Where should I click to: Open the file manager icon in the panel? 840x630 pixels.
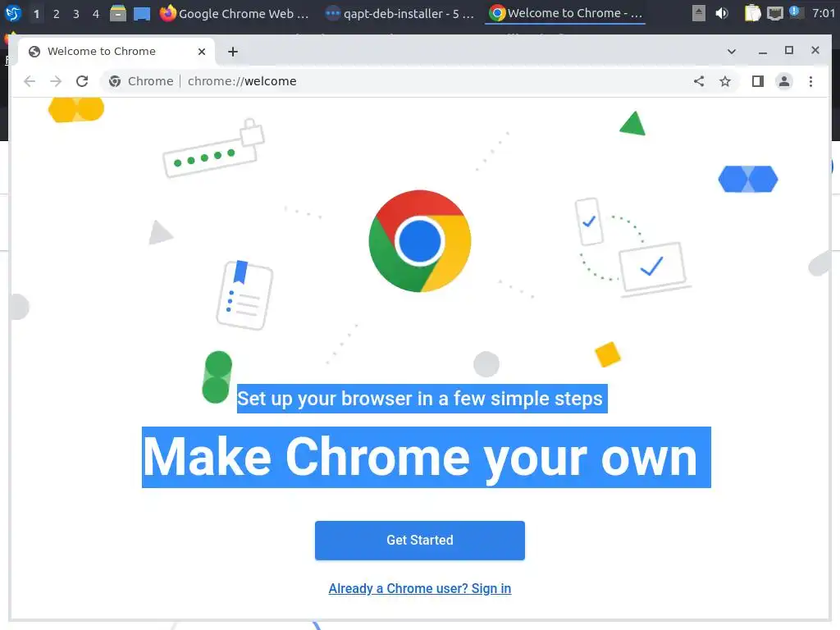pos(118,13)
